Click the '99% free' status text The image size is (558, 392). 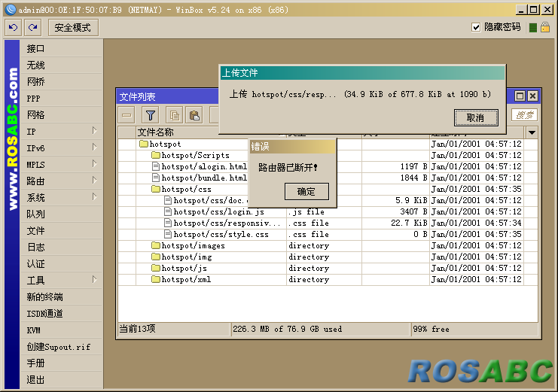(431, 329)
